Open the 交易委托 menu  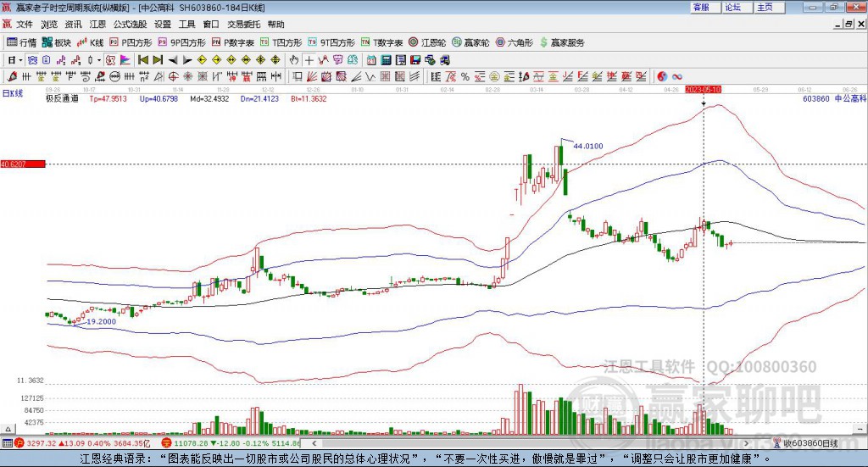click(243, 25)
